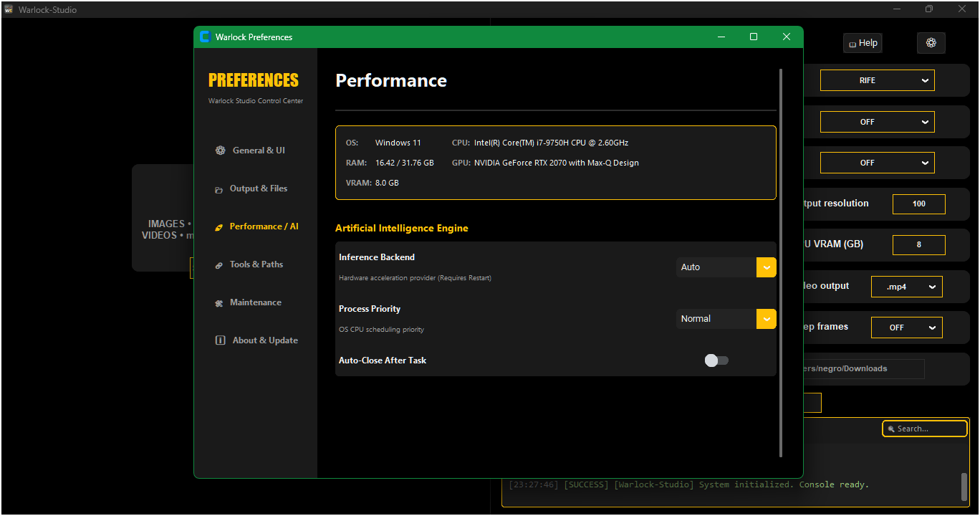Click the "OS CPU scheduling priority" description
980x516 pixels.
coord(382,330)
